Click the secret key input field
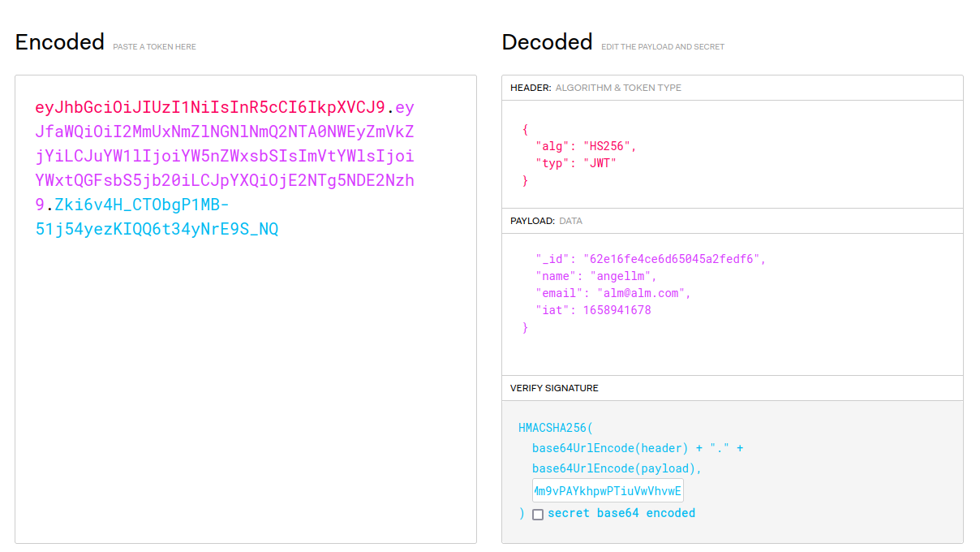This screenshot has width=980, height=552. (608, 490)
